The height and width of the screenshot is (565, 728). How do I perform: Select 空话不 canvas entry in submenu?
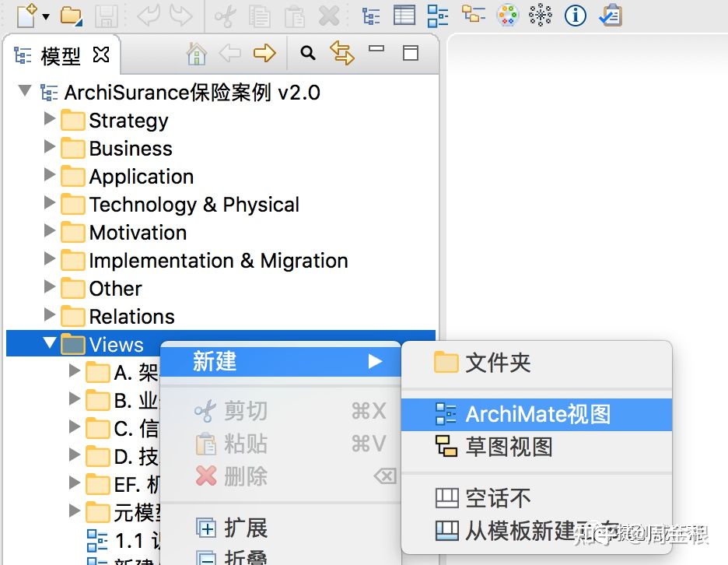537,498
